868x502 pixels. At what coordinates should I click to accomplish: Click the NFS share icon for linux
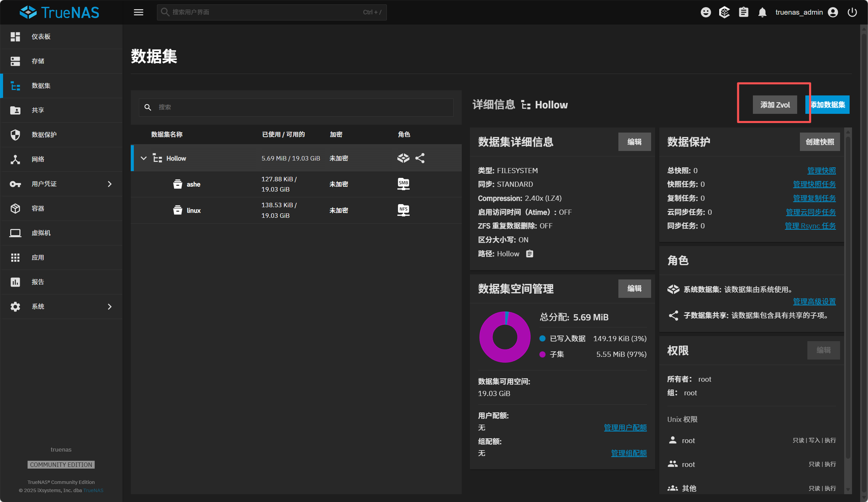click(403, 210)
